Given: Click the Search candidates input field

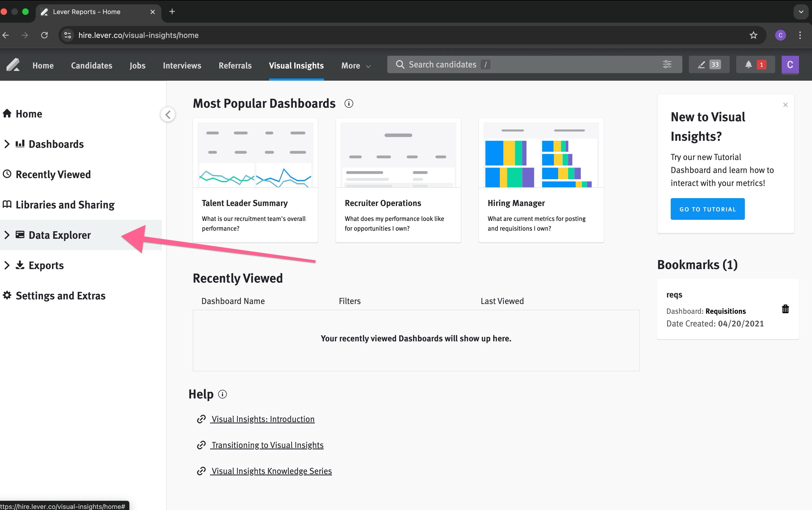Looking at the screenshot, I should 535,64.
